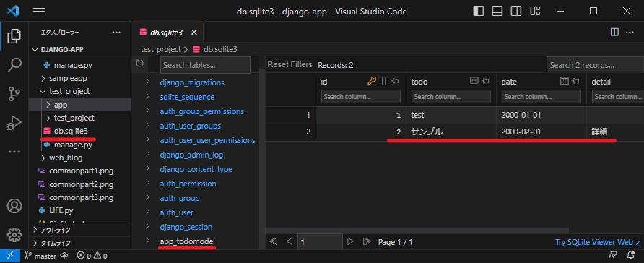Open the Explorer view in activity bar
Viewport: 644px width, 263px height.
14,36
